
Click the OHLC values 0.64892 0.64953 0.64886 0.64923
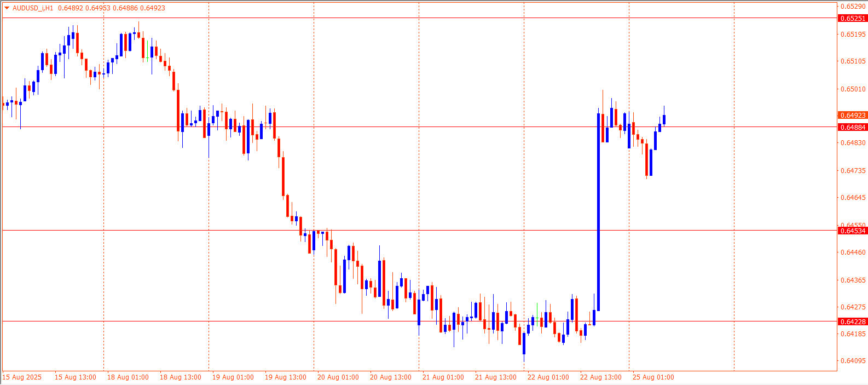tap(112, 8)
